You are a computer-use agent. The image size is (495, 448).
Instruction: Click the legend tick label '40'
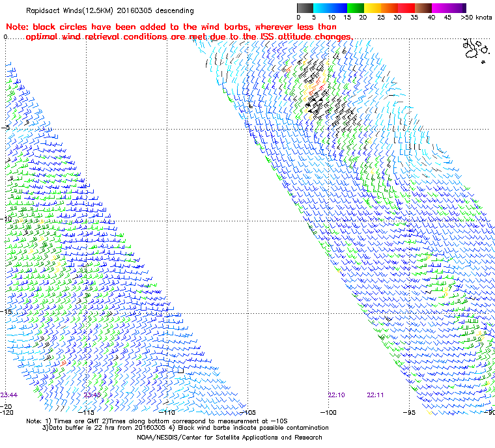pos(431,18)
